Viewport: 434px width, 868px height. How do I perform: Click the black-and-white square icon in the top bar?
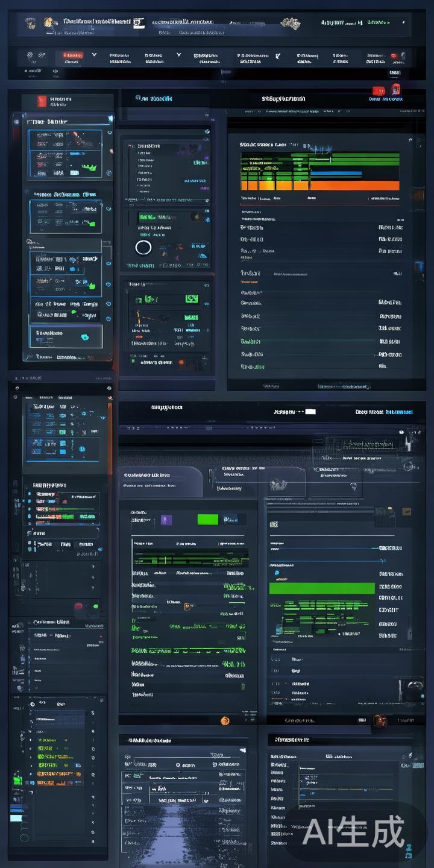139,23
